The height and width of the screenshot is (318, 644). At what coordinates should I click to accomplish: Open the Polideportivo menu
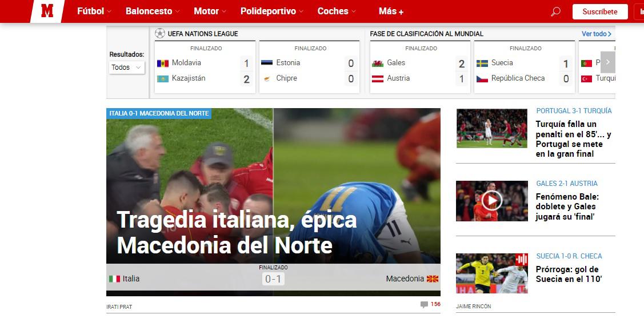pos(268,11)
